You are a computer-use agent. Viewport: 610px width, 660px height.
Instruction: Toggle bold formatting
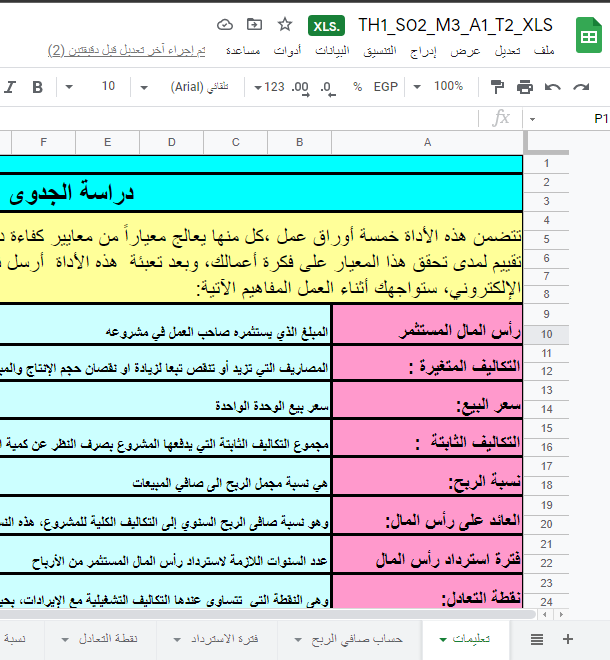coord(38,87)
